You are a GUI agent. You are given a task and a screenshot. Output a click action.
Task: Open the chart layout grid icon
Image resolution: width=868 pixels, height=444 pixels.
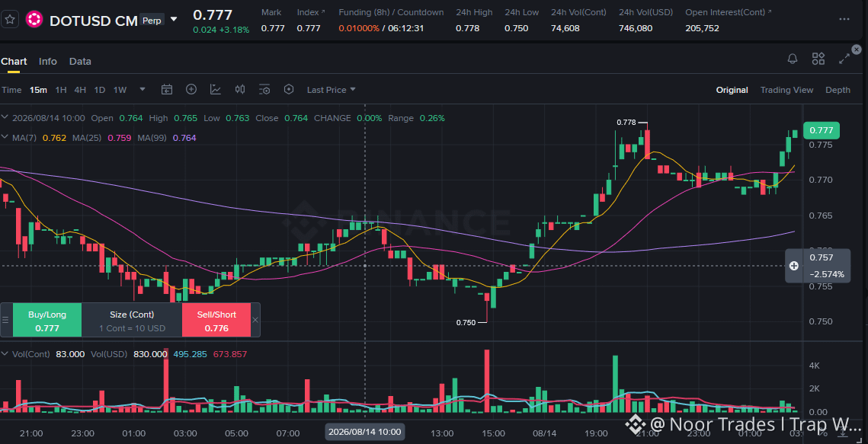click(x=818, y=59)
